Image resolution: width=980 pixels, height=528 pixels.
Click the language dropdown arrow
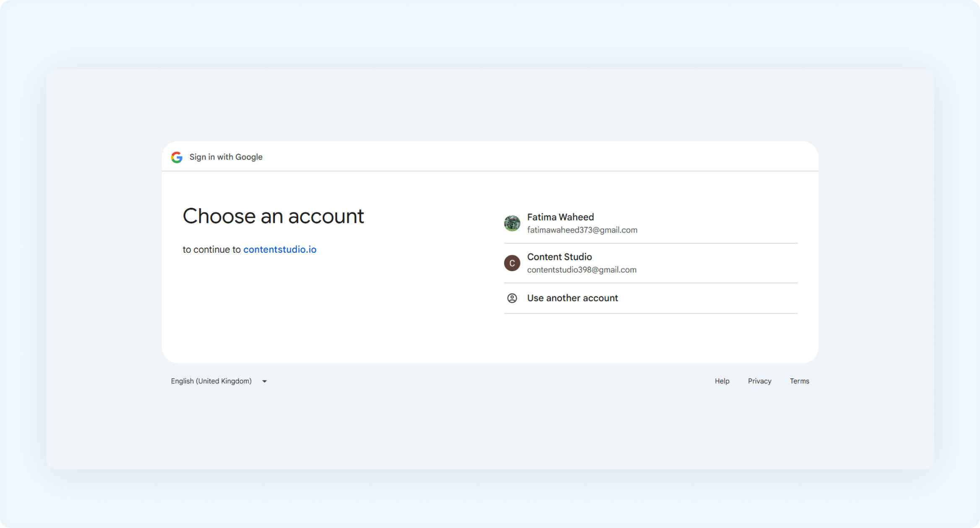point(265,381)
